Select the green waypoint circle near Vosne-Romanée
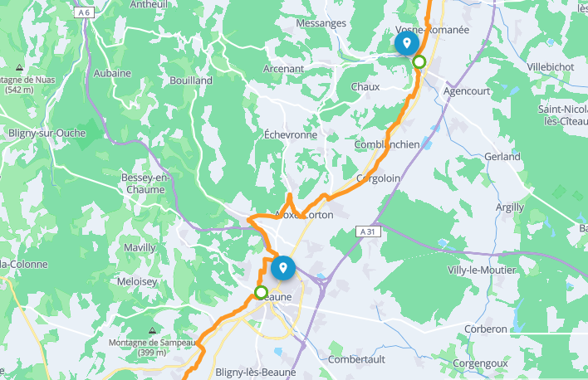The height and width of the screenshot is (380, 588). [419, 61]
